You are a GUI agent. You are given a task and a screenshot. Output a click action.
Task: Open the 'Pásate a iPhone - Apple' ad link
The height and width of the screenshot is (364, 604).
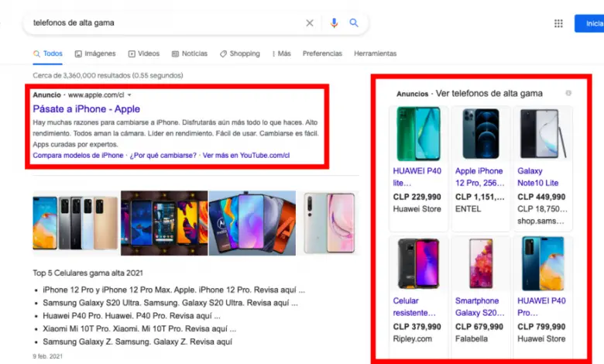[86, 109]
